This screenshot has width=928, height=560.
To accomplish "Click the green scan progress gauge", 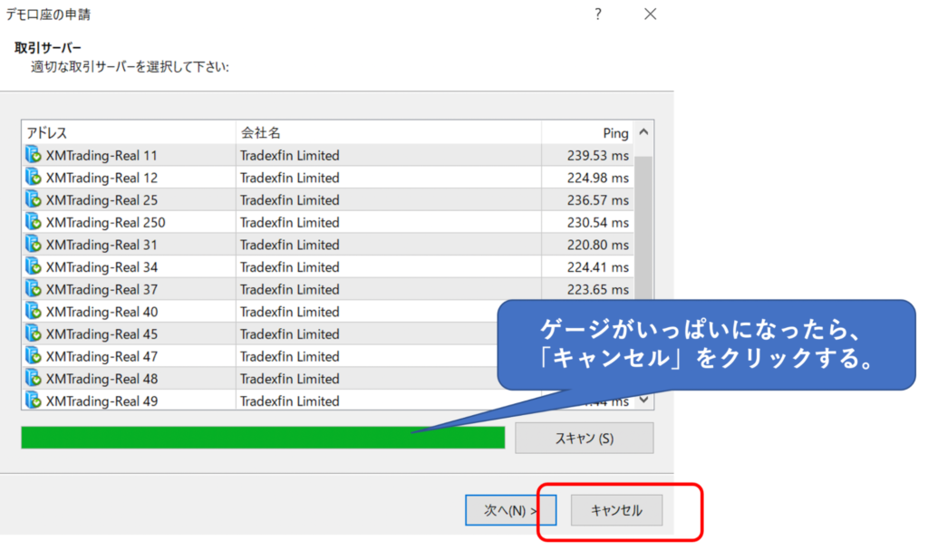I will [x=264, y=438].
